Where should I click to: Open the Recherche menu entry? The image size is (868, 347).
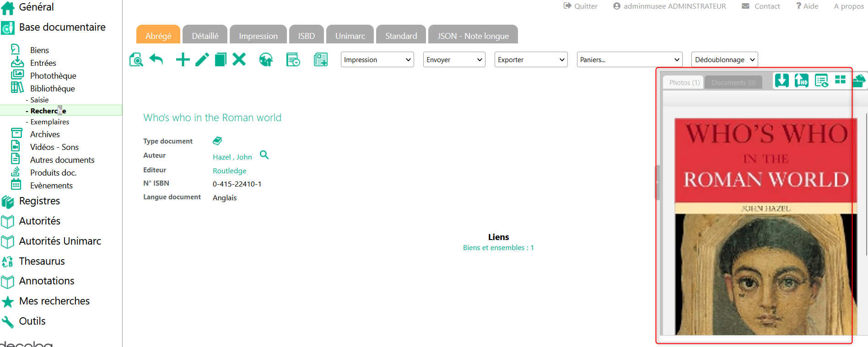[61, 111]
